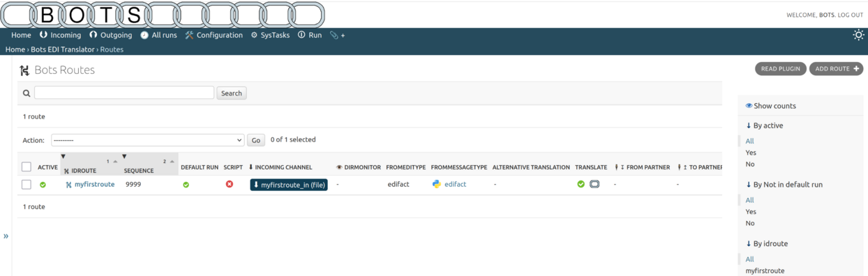The image size is (868, 276).
Task: Open the edifact message type link
Action: [x=455, y=185]
